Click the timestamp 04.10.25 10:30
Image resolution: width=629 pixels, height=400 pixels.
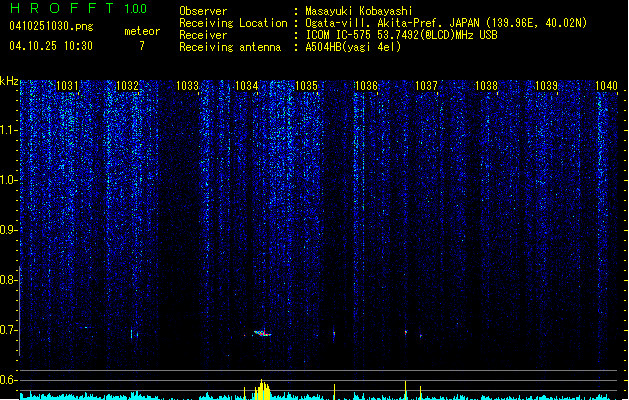point(51,46)
